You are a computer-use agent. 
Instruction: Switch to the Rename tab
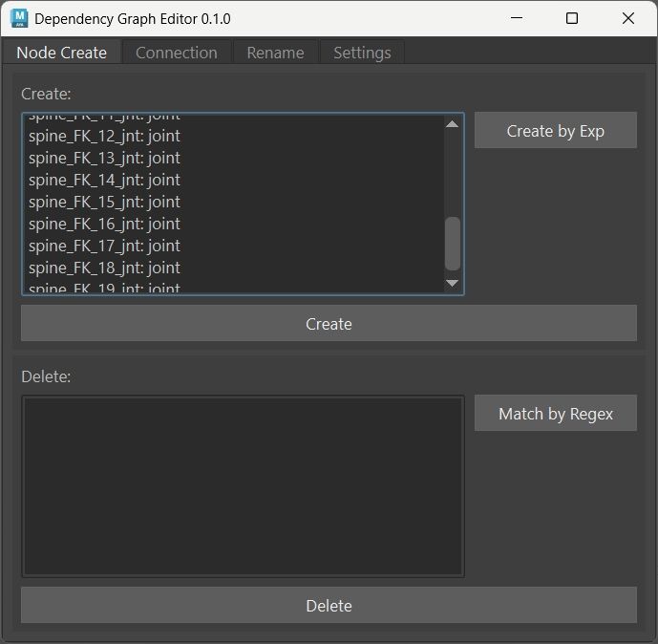[275, 53]
